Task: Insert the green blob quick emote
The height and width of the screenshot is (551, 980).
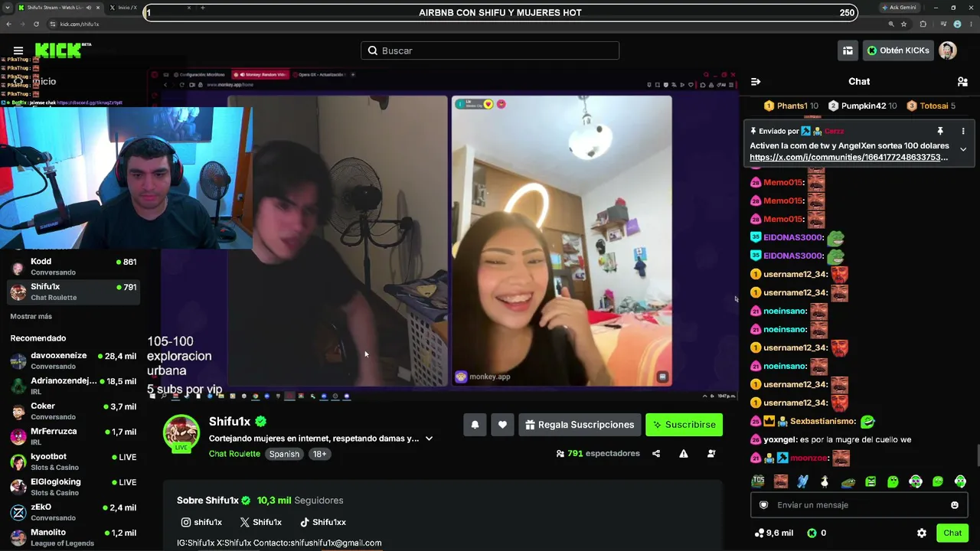Action: pyautogui.click(x=893, y=481)
